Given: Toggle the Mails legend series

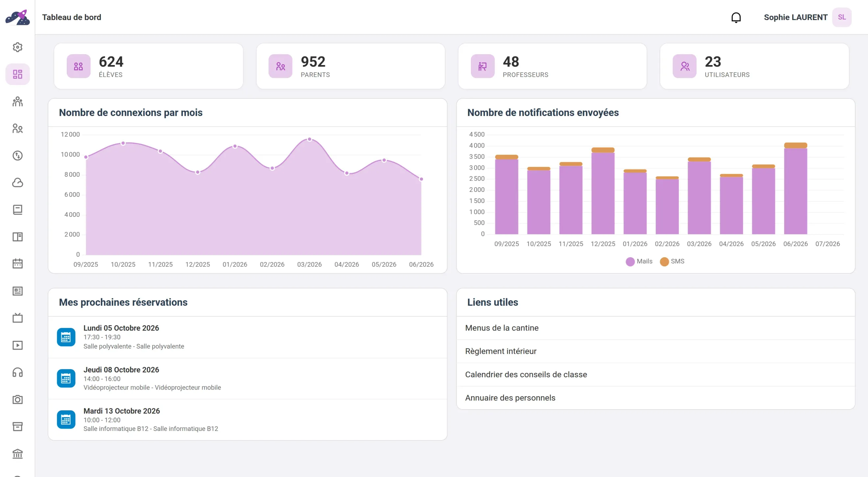Looking at the screenshot, I should click(639, 261).
